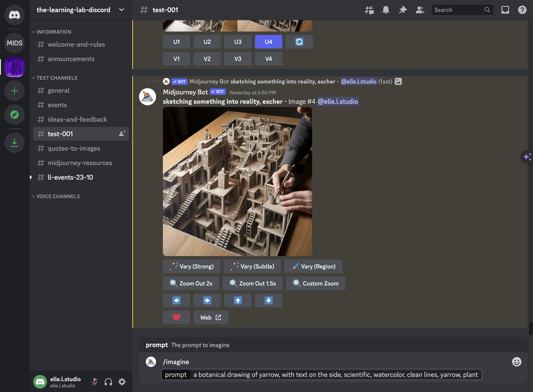Expand the VOICE CHANNELS category

pyautogui.click(x=58, y=196)
